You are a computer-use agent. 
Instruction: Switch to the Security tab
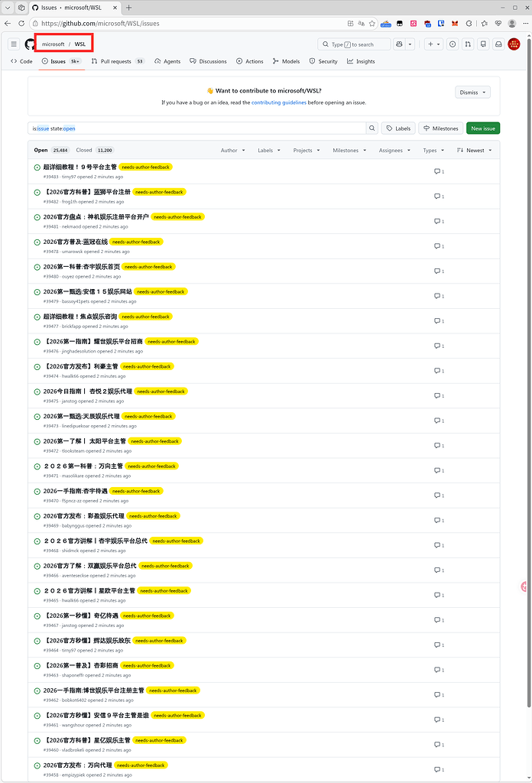coord(323,61)
